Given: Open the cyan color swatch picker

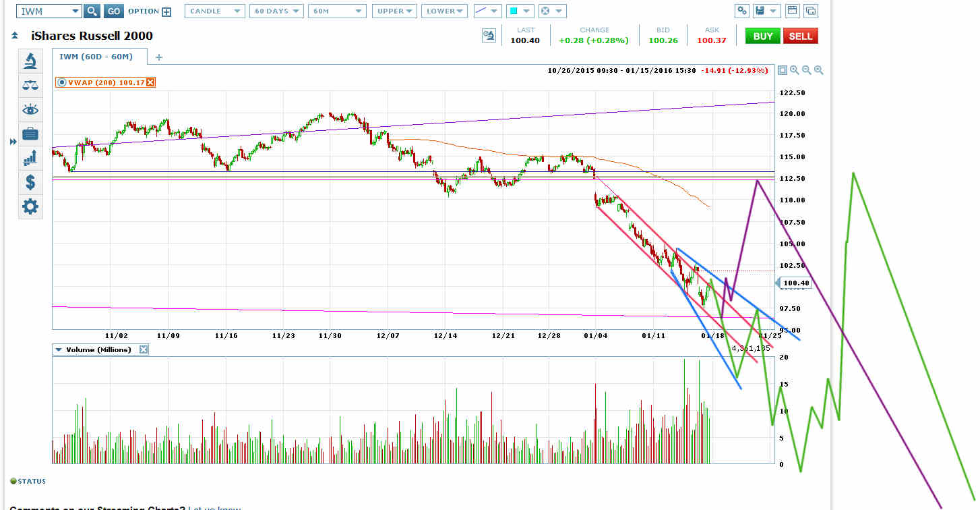Looking at the screenshot, I should 514,11.
